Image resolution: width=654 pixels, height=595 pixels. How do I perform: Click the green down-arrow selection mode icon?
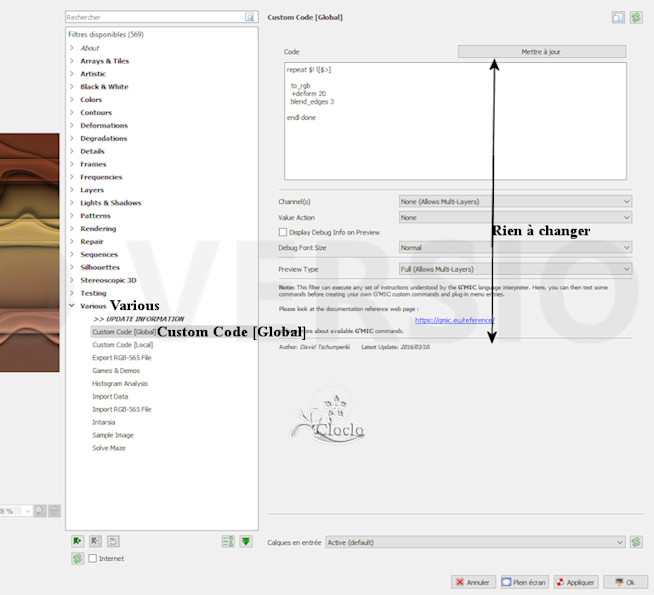click(246, 541)
